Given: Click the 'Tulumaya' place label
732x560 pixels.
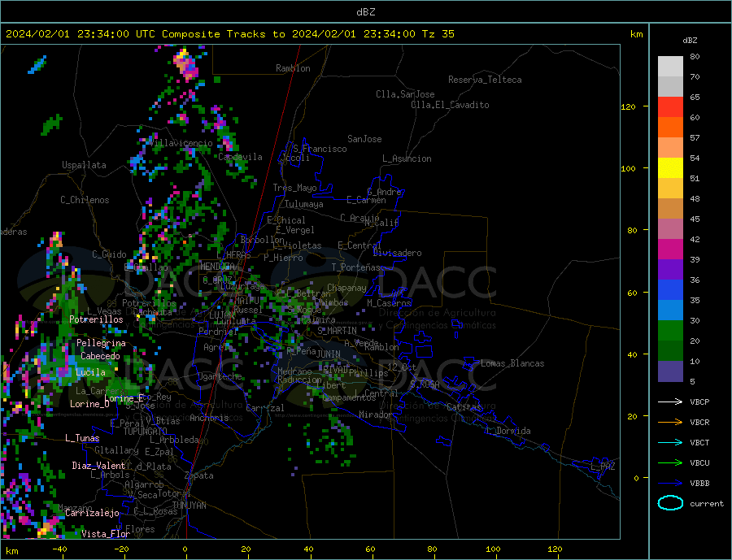Looking at the screenshot, I should [x=304, y=204].
